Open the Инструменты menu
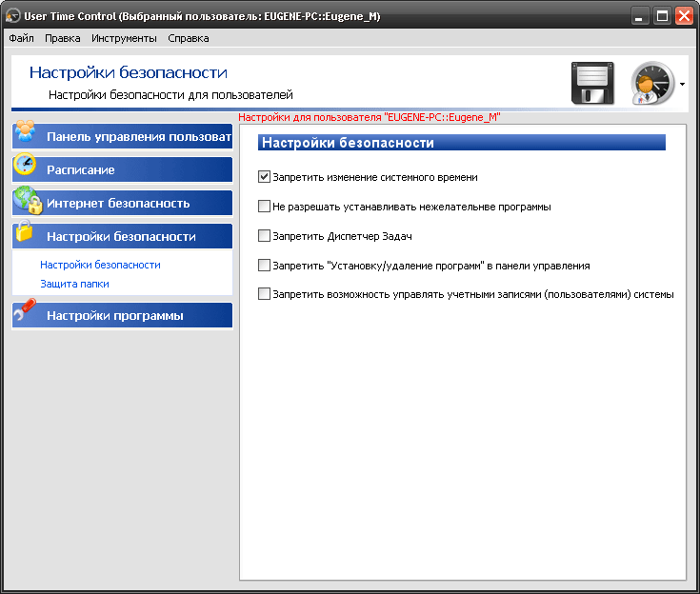The height and width of the screenshot is (594, 700). pos(124,38)
